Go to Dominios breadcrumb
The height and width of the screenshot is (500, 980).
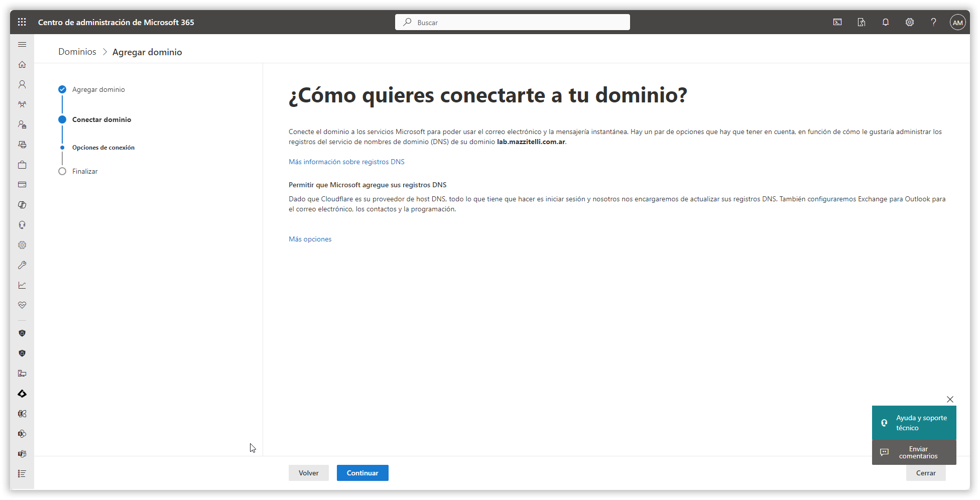point(77,52)
